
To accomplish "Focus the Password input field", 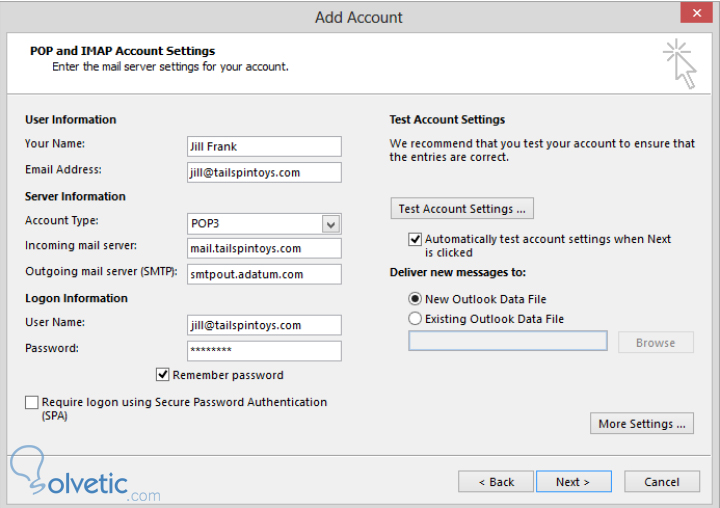I will pos(264,351).
